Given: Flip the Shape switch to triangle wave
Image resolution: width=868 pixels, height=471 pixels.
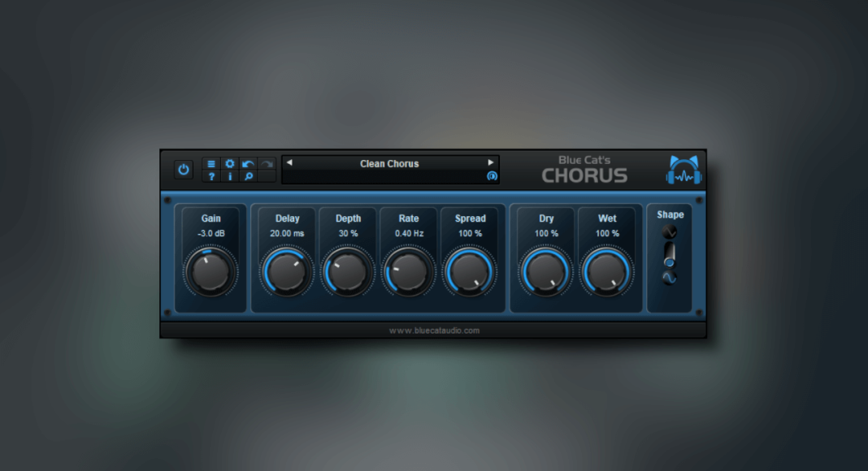Looking at the screenshot, I should 671,231.
